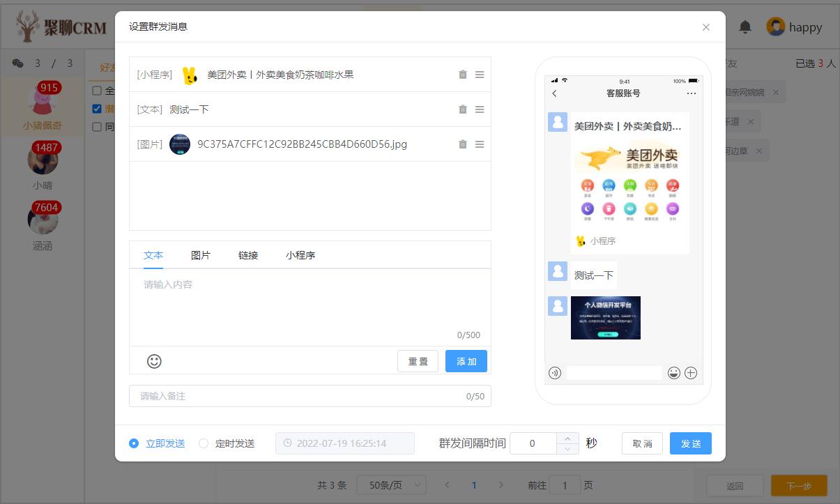This screenshot has height=504, width=840.
Task: Click the 重置 button
Action: (x=418, y=361)
